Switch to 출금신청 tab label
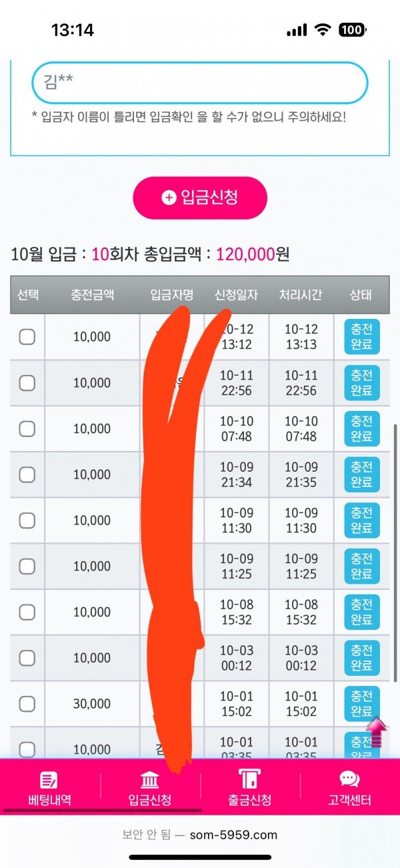This screenshot has height=868, width=400. pos(249,800)
